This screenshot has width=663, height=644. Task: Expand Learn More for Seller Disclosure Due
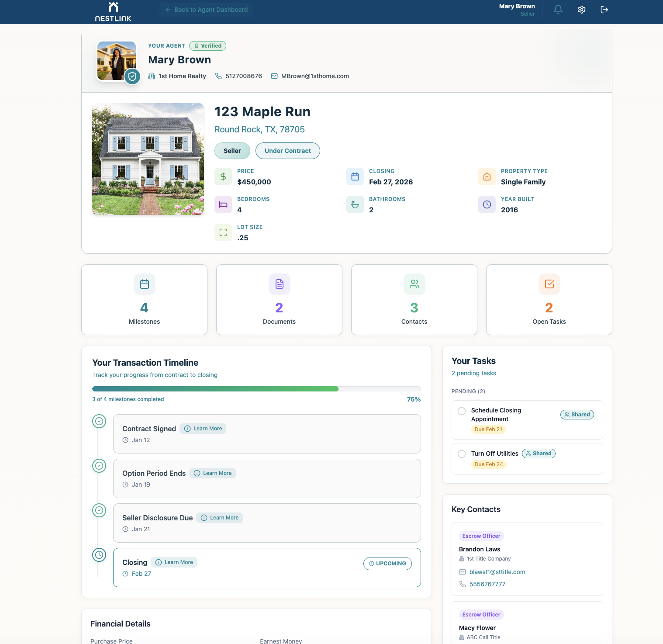(x=219, y=517)
